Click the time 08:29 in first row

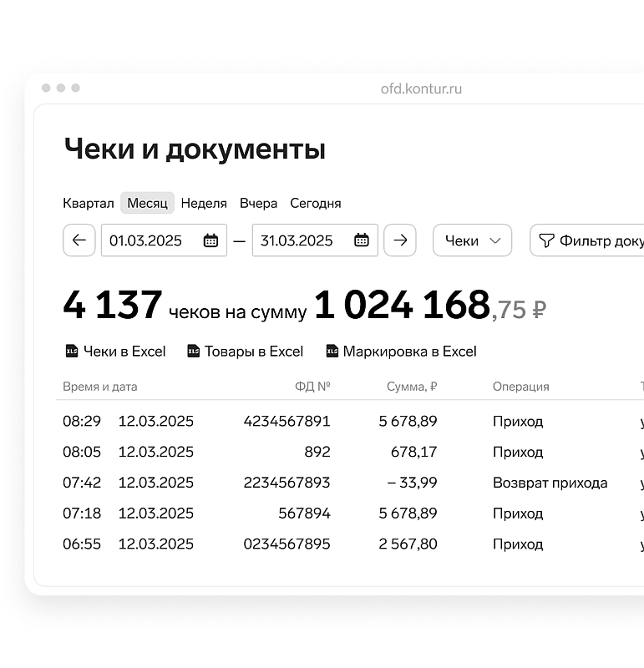click(82, 421)
